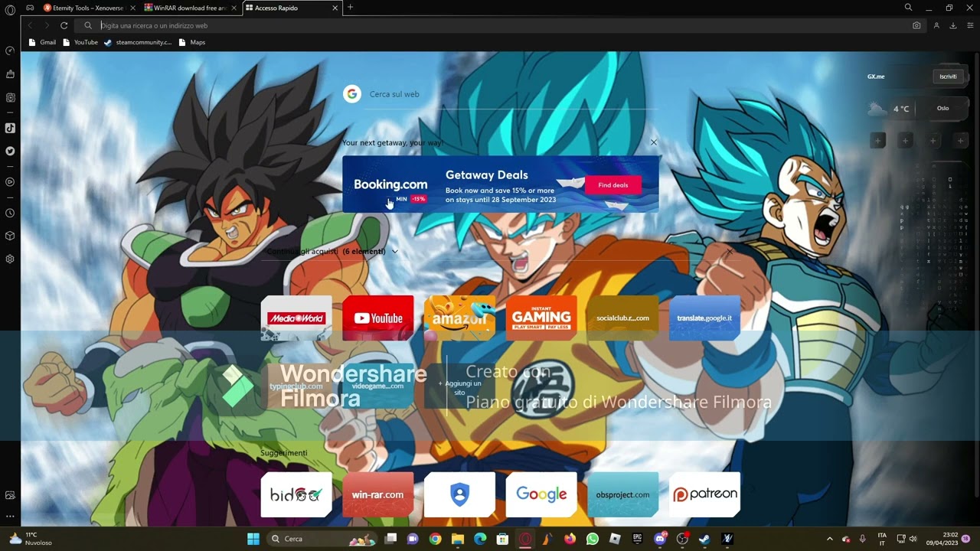Close the Booking.com ad banner
This screenshot has width=980, height=551.
pos(653,142)
